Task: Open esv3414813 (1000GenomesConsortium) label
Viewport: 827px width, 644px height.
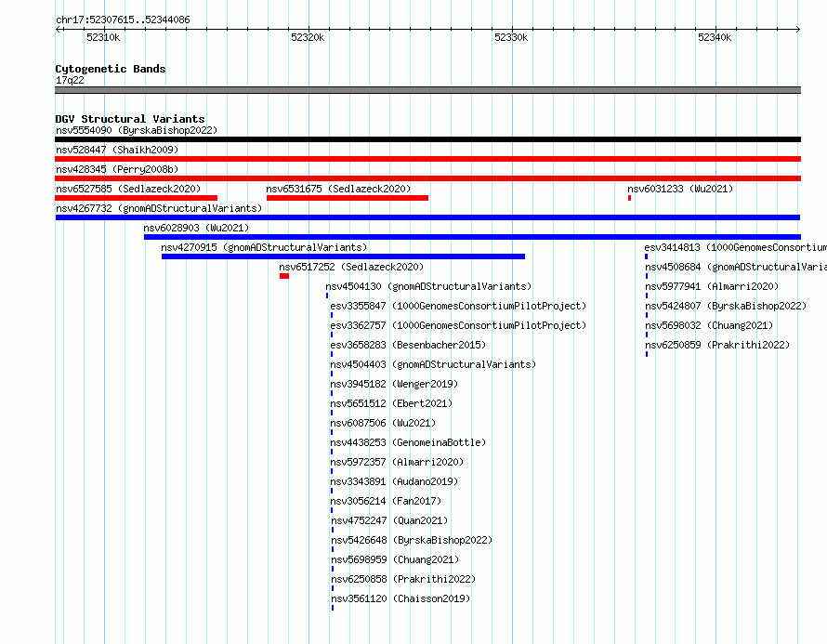Action: pos(735,247)
